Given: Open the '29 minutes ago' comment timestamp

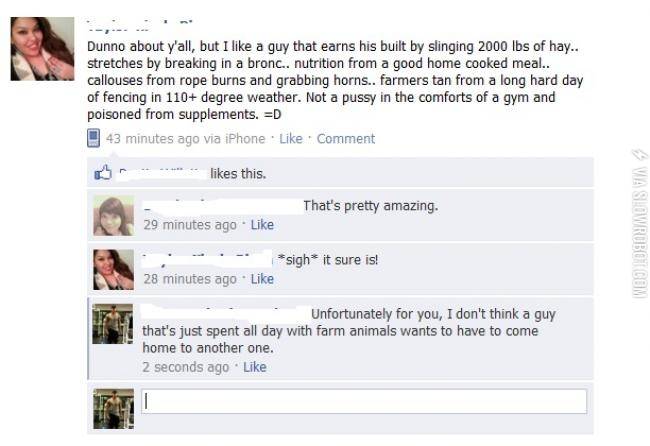Looking at the screenshot, I should pos(189,225).
